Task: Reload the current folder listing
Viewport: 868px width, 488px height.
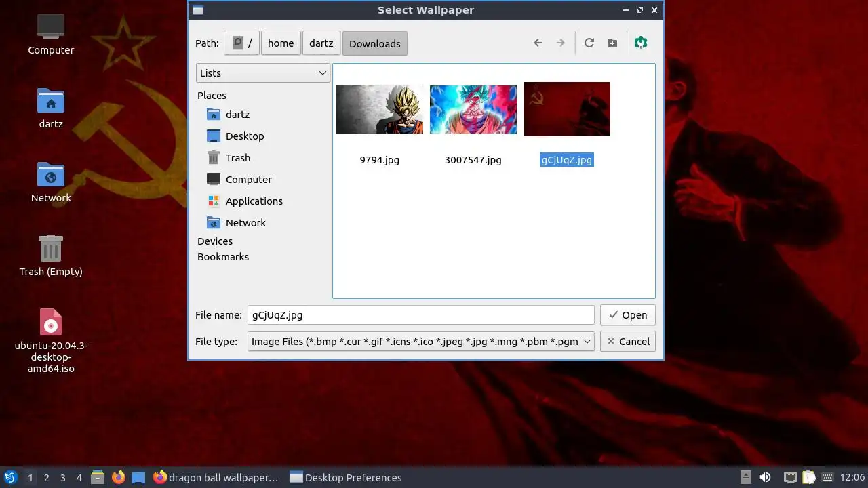Action: pyautogui.click(x=589, y=43)
